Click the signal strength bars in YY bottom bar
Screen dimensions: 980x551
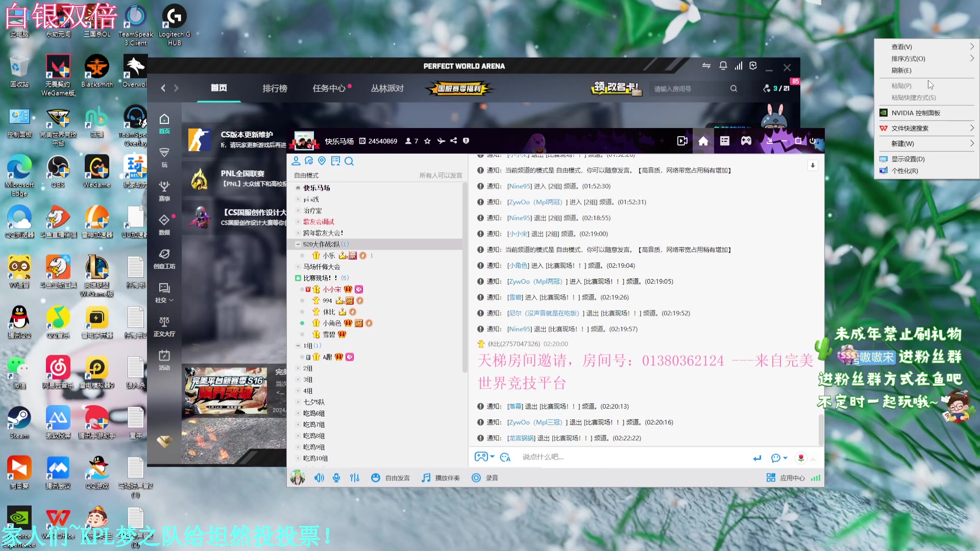816,478
